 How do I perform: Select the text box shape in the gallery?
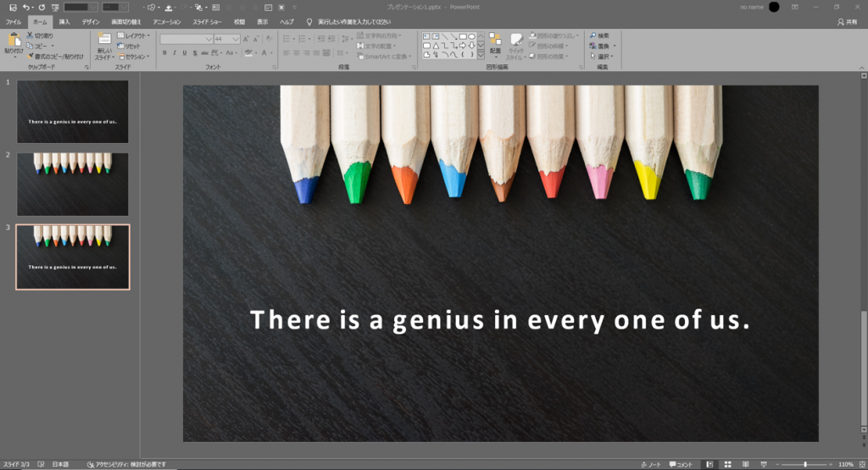click(x=426, y=36)
